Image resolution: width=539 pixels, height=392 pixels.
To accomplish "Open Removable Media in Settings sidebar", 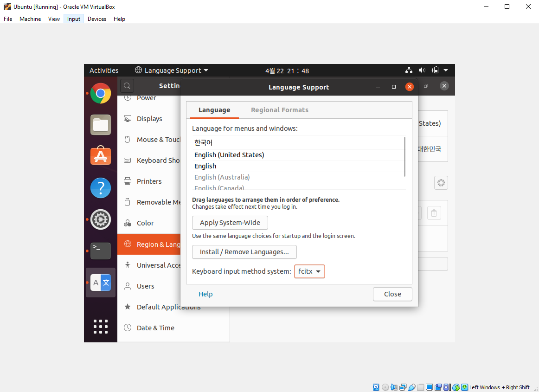I will (x=149, y=202).
